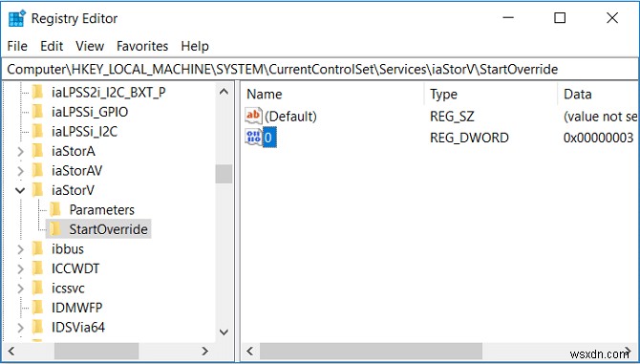640x364 pixels.
Task: Click the icssvc folder icon
Action: pyautogui.click(x=37, y=289)
